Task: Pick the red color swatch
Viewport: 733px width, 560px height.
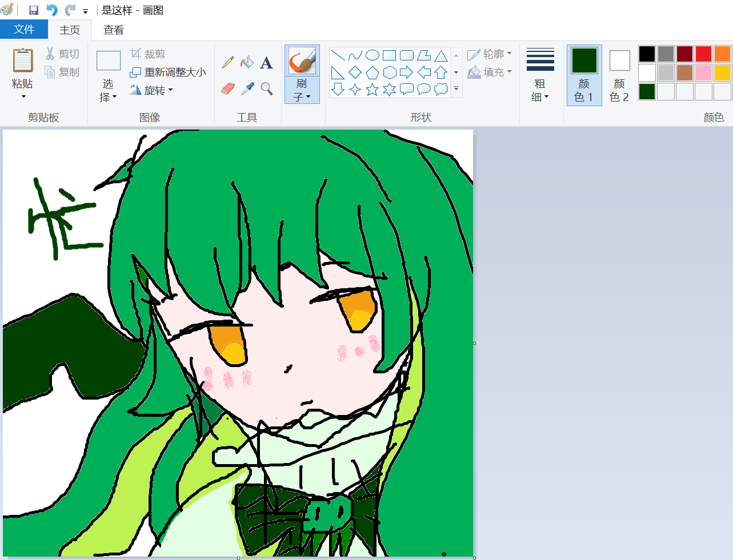Action: click(703, 54)
